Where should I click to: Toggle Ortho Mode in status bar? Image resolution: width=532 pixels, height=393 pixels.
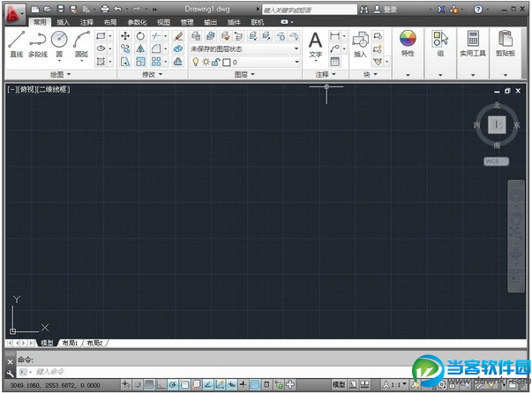161,384
